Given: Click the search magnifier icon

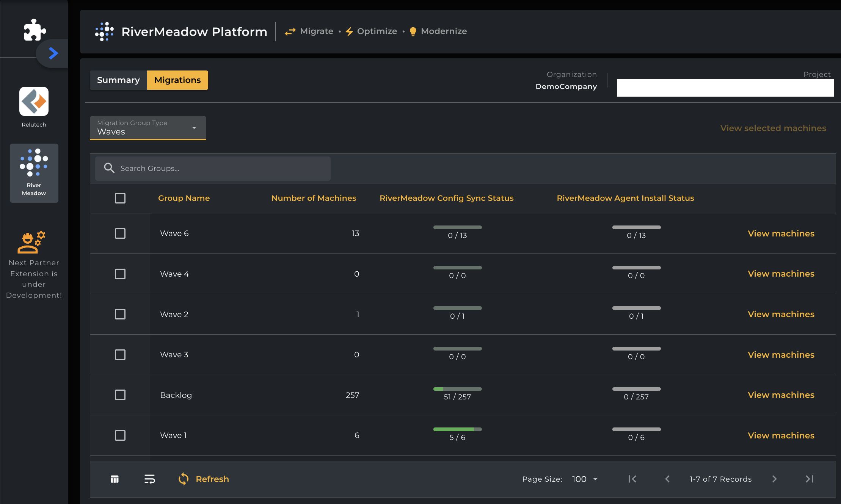Looking at the screenshot, I should tap(109, 168).
